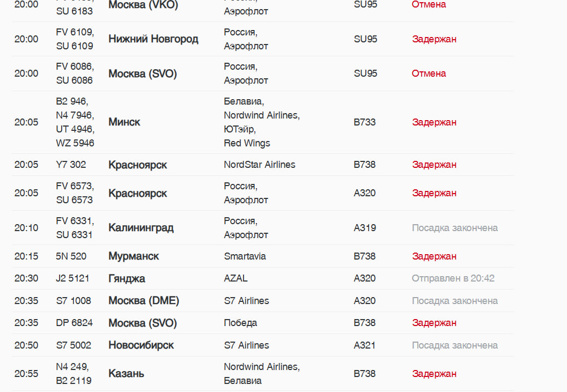Select the Новосибирск destination
This screenshot has height=392, width=567.
point(141,345)
